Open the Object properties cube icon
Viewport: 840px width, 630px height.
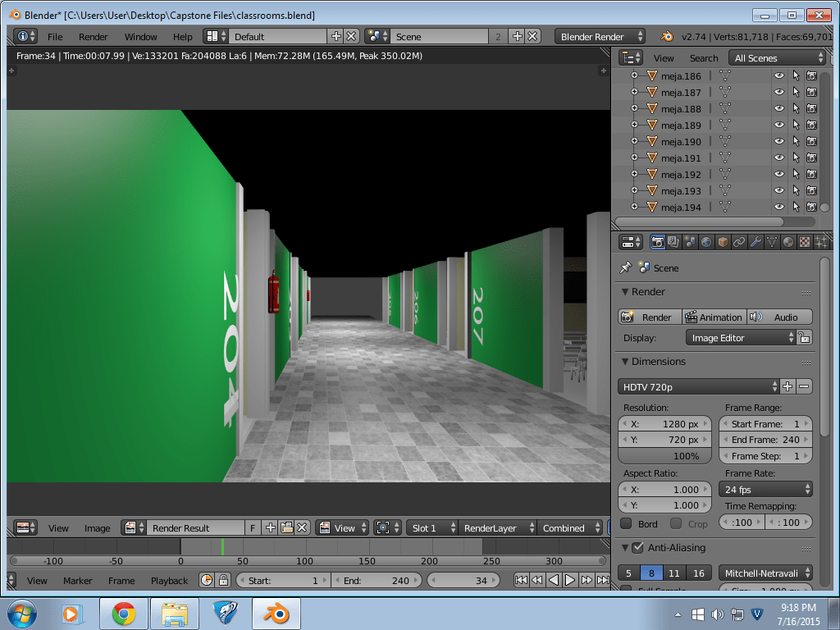721,241
